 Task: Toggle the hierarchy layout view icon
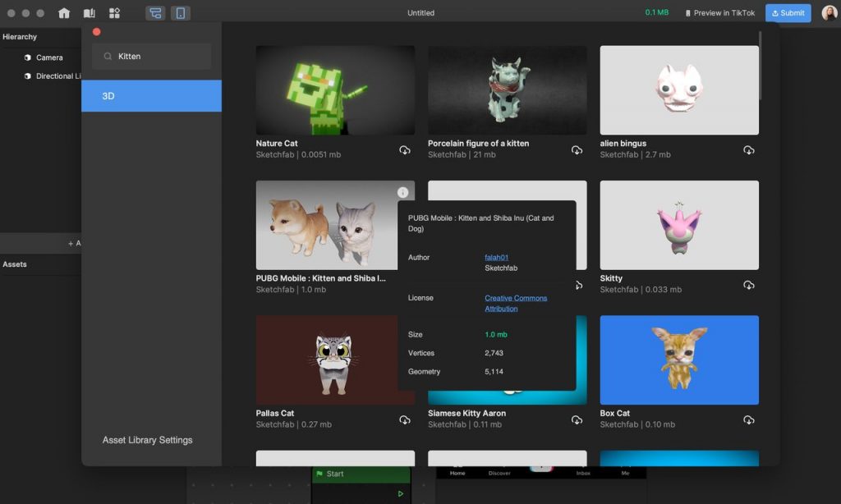155,13
